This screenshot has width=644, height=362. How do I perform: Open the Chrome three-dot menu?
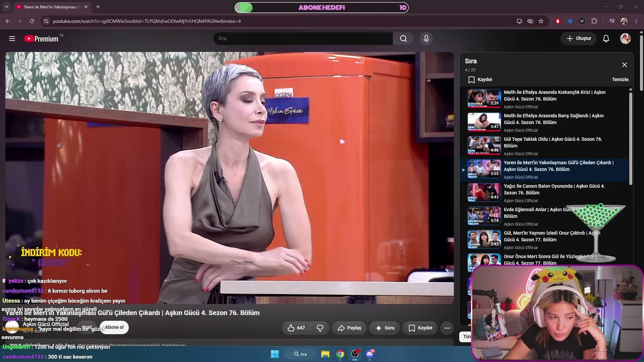point(636,21)
